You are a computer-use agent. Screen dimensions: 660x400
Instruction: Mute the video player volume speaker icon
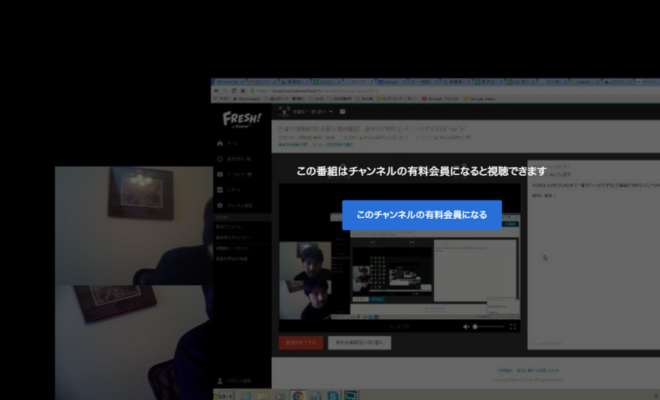[x=466, y=326]
